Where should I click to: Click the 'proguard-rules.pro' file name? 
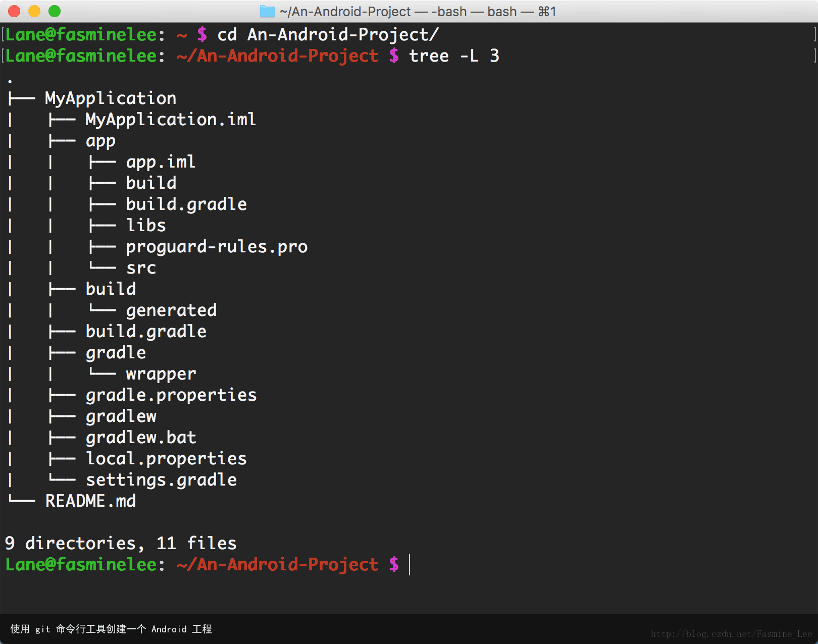pos(217,247)
